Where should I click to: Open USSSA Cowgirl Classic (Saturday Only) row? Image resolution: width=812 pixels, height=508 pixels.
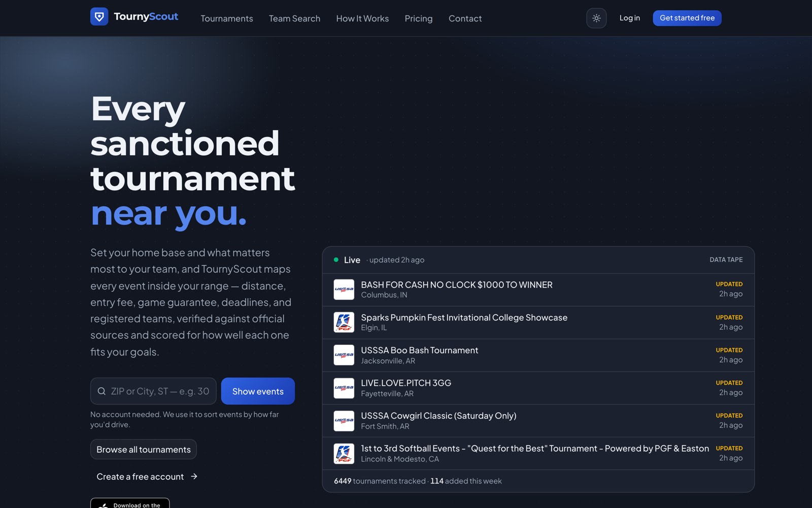(x=538, y=421)
